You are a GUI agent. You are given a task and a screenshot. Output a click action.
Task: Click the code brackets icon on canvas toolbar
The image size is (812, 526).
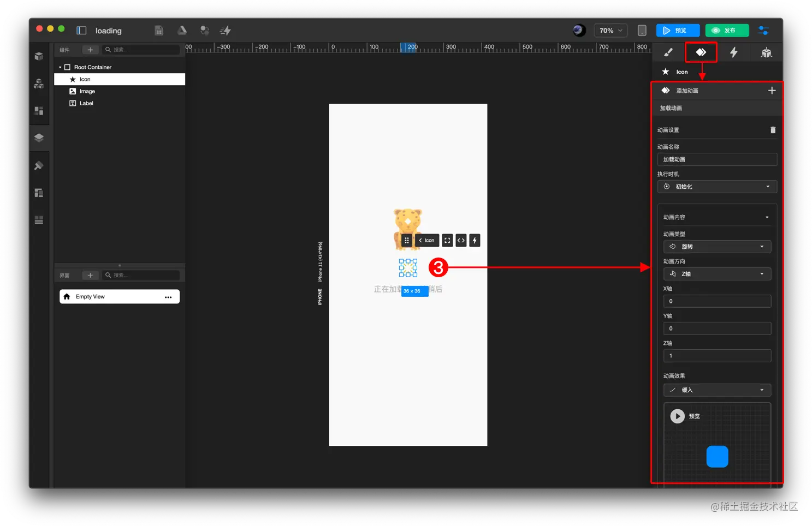(461, 240)
